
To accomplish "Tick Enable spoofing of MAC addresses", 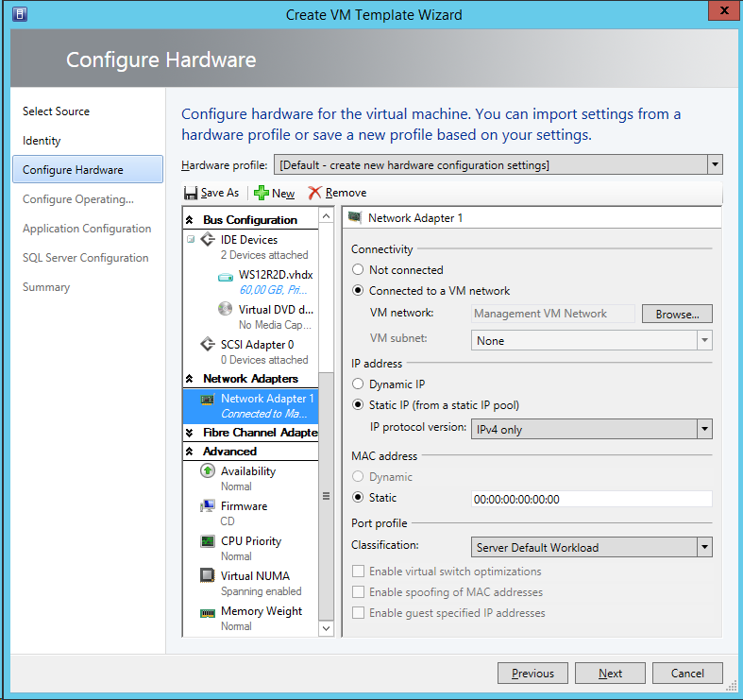I will (358, 592).
